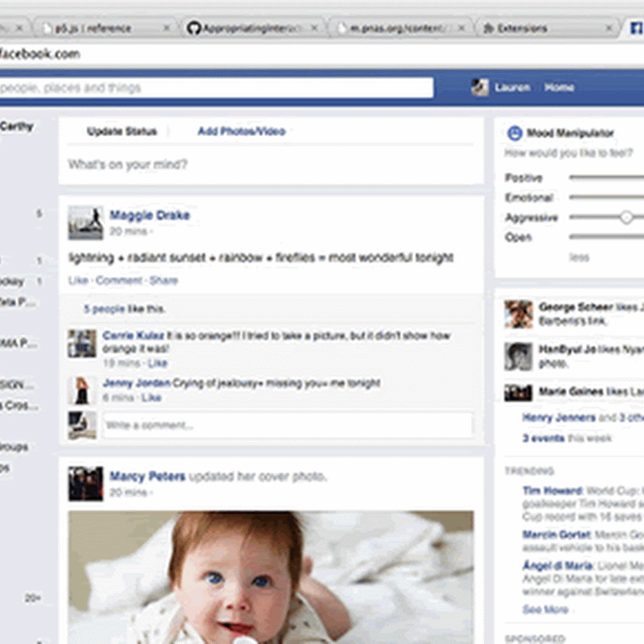
Task: Open the baby cover photo
Action: click(270, 577)
